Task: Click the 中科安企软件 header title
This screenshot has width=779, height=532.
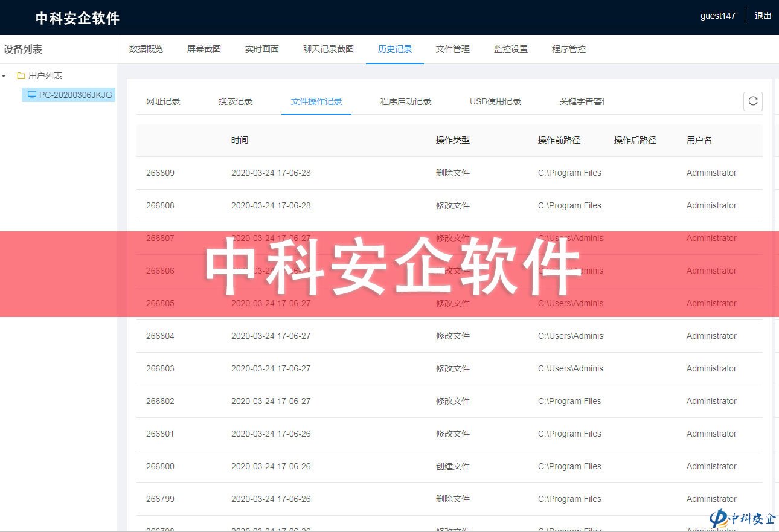Action: point(77,18)
